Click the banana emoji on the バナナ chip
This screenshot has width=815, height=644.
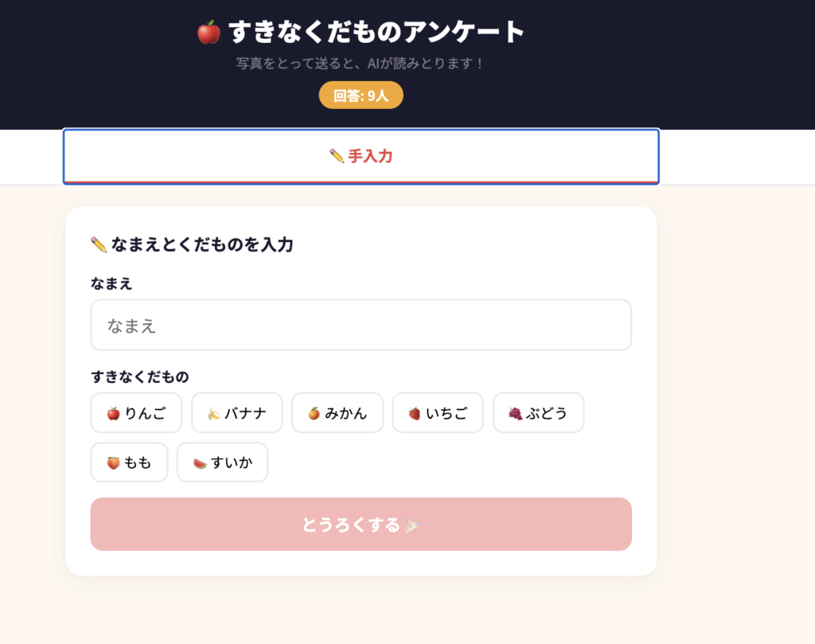[213, 413]
